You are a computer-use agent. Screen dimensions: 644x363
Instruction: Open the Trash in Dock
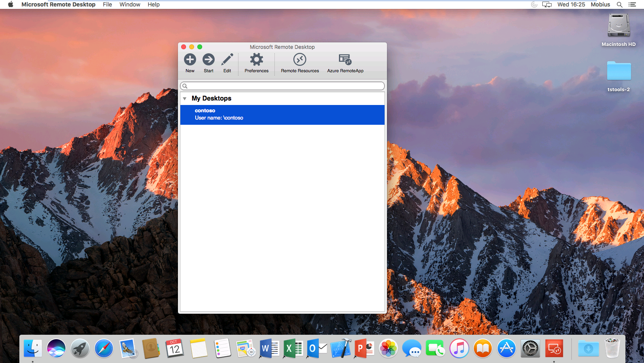point(612,348)
